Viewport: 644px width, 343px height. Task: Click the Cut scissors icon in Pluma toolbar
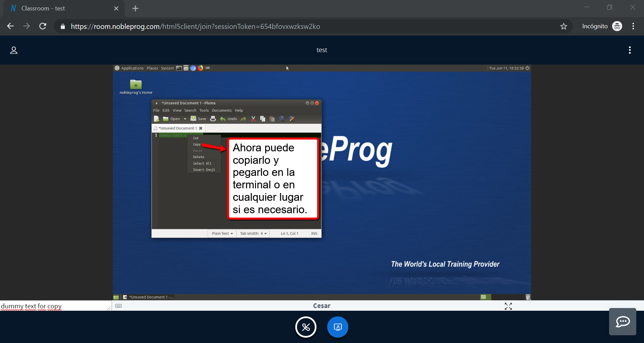point(253,119)
